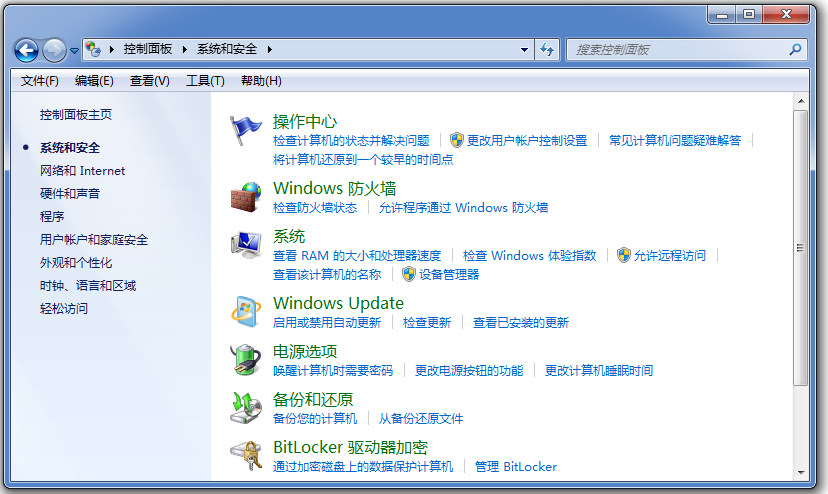The width and height of the screenshot is (828, 494).
Task: Click 将计算机还原到一个较早的时间点 link
Action: [363, 160]
